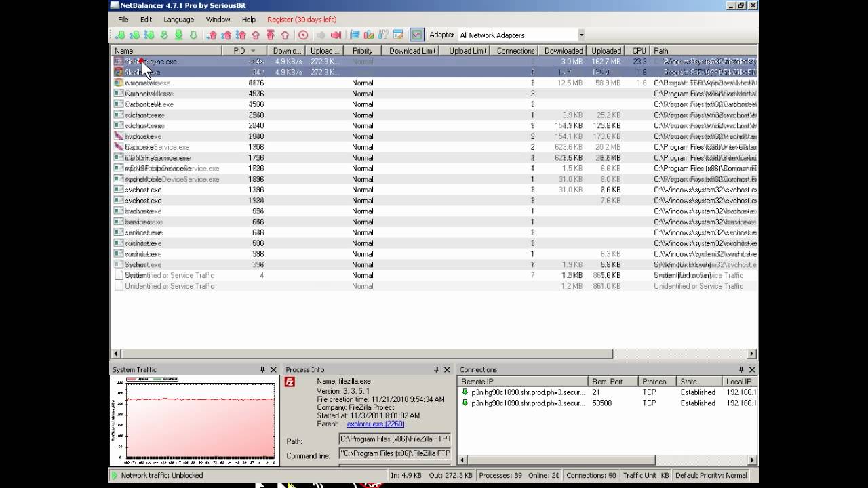This screenshot has width=868, height=488.
Task: Sort by the Name column header
Action: (166, 51)
